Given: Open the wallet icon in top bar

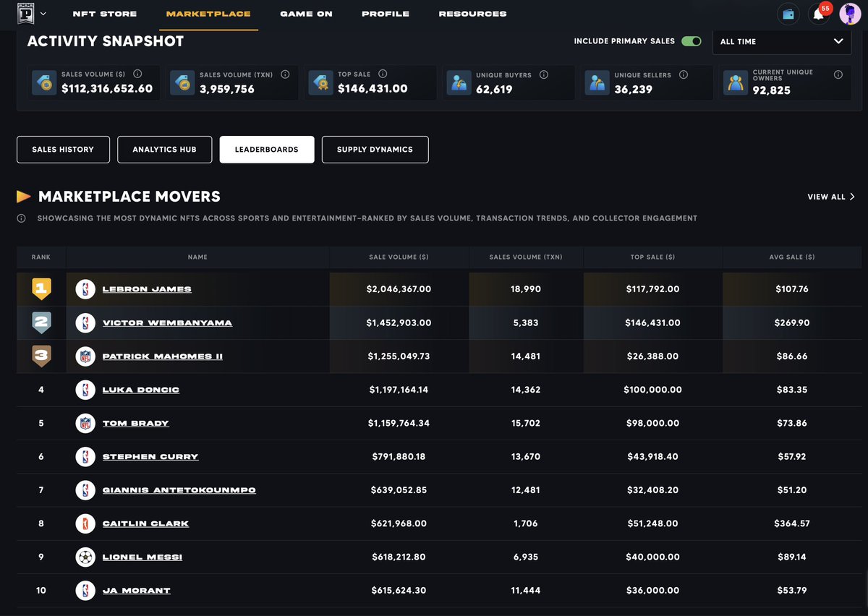Looking at the screenshot, I should click(788, 14).
